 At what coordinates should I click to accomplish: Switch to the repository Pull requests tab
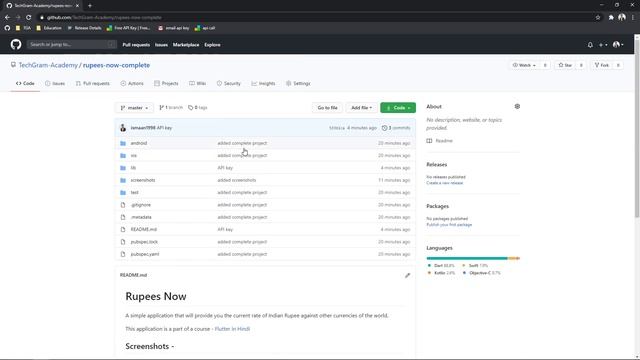93,83
